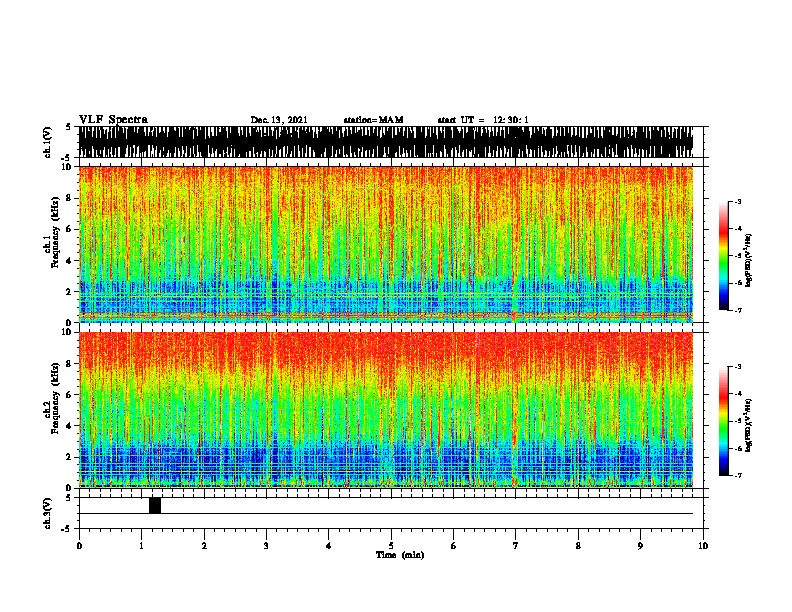
Task: Click the ch.1 "Frequency (kHz)" axis label
Action: pyautogui.click(x=55, y=233)
